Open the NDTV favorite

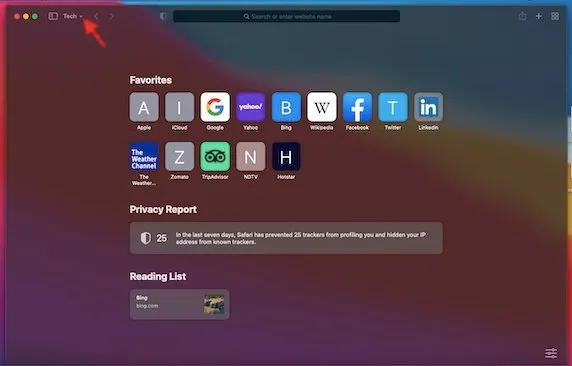(251, 157)
